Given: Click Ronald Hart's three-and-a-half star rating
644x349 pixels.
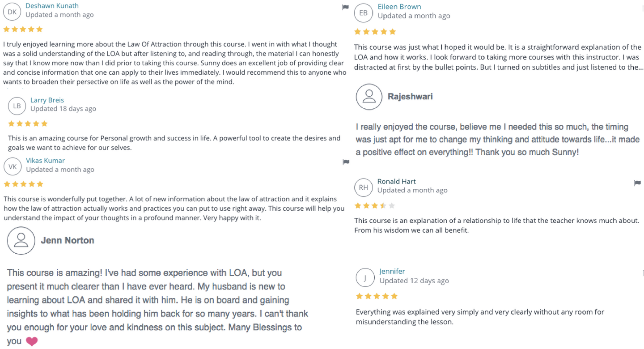Looking at the screenshot, I should (x=375, y=206).
